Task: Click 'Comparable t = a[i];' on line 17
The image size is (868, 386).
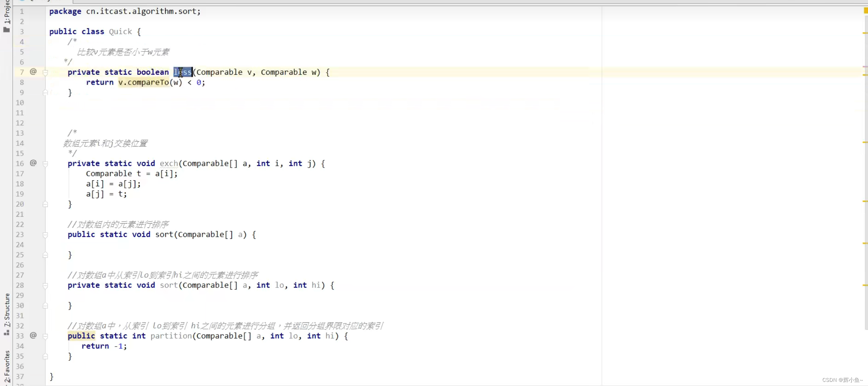Action: [131, 173]
